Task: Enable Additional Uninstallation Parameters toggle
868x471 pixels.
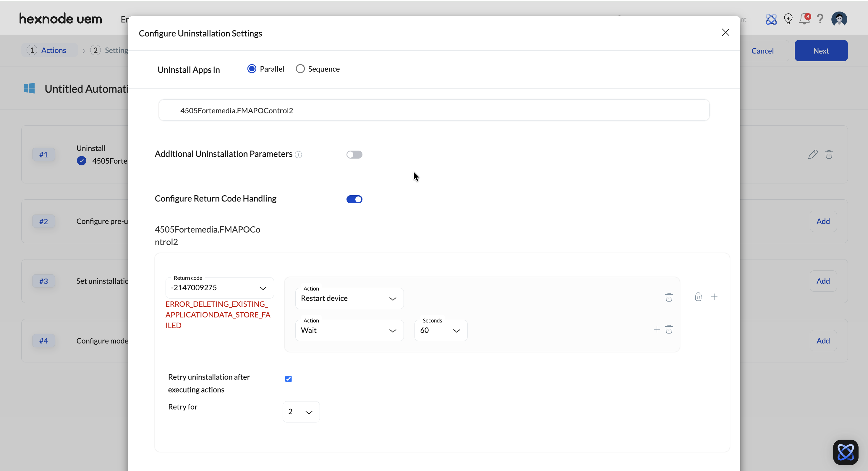Action: pyautogui.click(x=354, y=154)
